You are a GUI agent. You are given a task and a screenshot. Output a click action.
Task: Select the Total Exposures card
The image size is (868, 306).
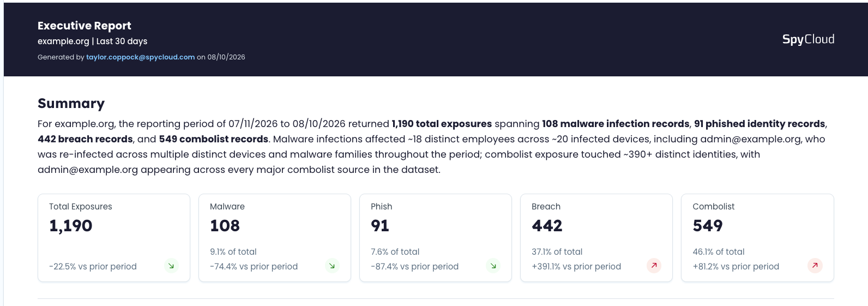click(114, 238)
